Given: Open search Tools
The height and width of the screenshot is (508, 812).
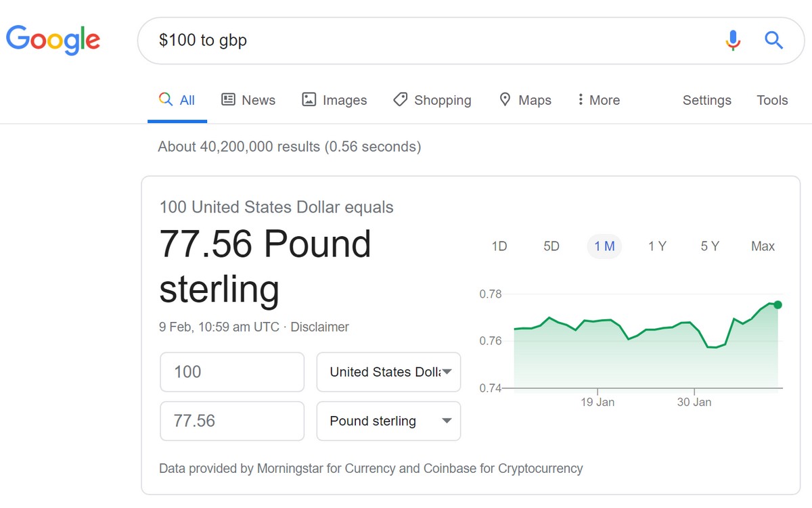Looking at the screenshot, I should 772,100.
